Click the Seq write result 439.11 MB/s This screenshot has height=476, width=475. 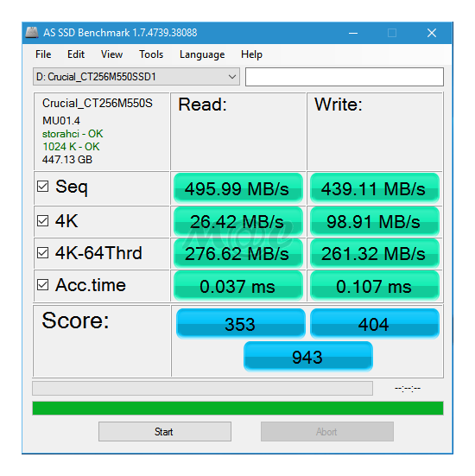pos(375,188)
